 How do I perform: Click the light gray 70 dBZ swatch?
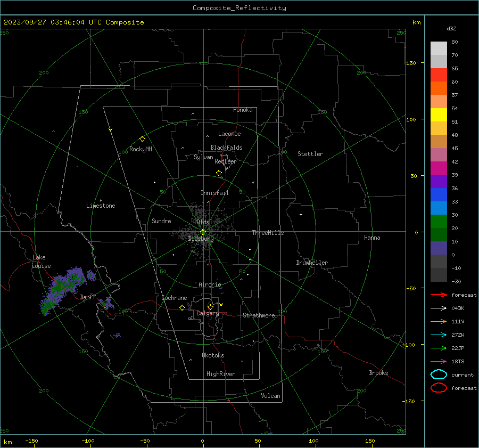(439, 48)
